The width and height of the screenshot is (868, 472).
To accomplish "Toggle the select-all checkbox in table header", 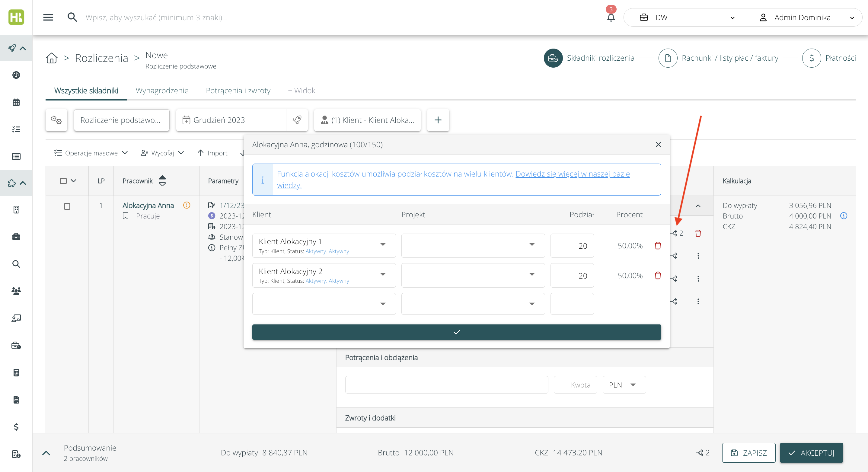I will tap(63, 181).
